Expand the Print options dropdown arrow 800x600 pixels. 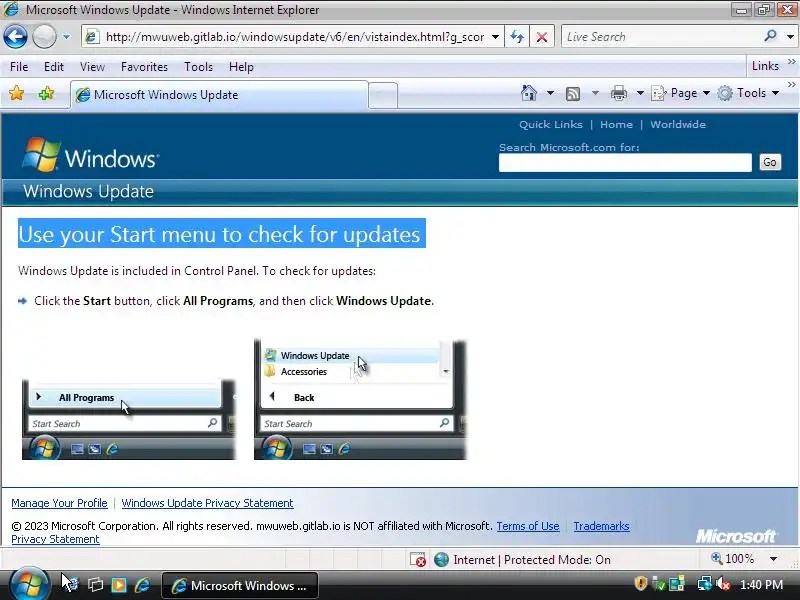point(640,93)
